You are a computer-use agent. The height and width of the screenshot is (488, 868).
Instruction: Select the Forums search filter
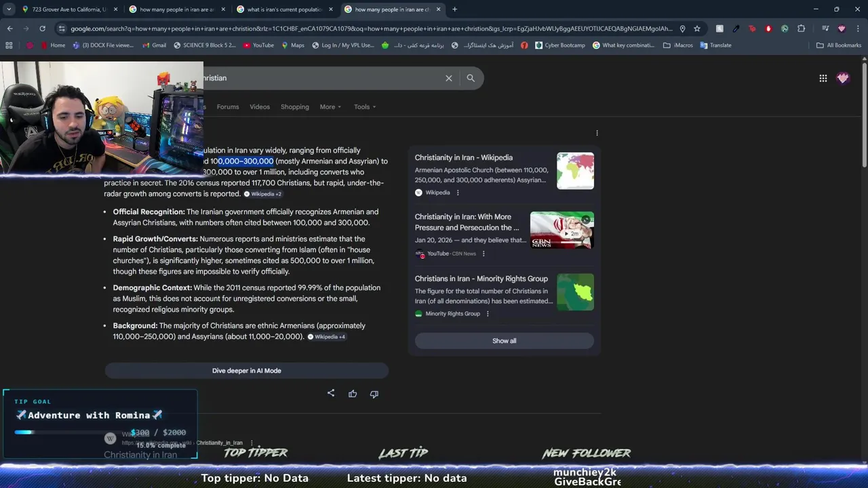pyautogui.click(x=228, y=106)
